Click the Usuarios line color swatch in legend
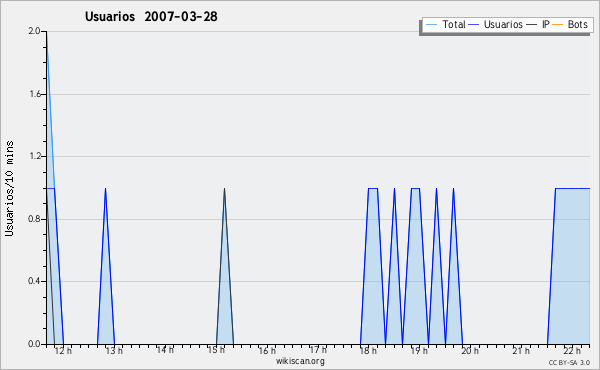Screen dimensions: 600x370 pos(474,25)
